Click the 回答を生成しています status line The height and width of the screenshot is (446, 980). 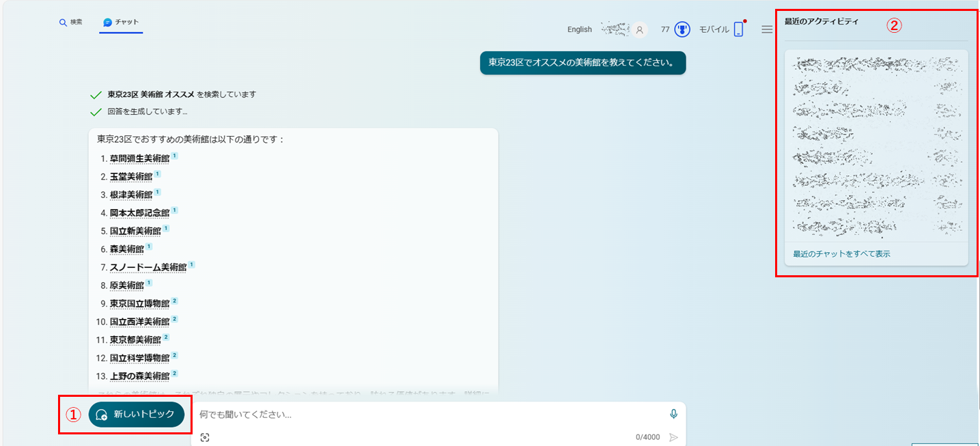pyautogui.click(x=147, y=111)
